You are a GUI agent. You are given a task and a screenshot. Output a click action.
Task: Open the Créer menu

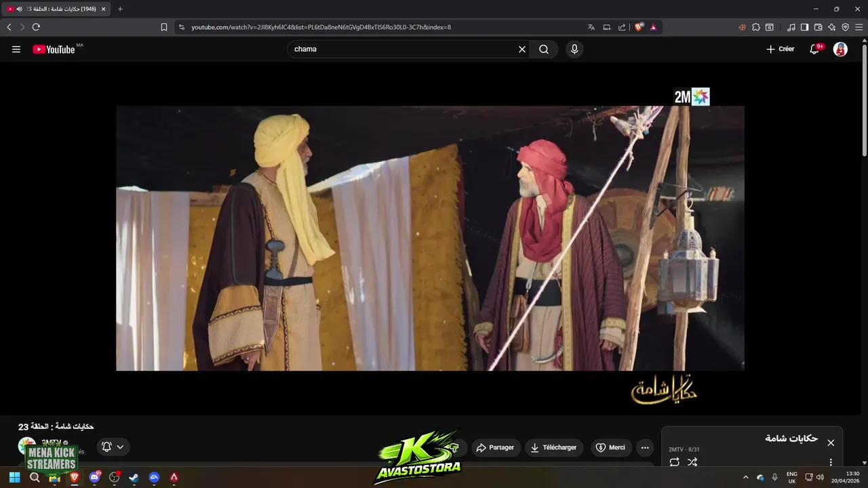point(780,49)
